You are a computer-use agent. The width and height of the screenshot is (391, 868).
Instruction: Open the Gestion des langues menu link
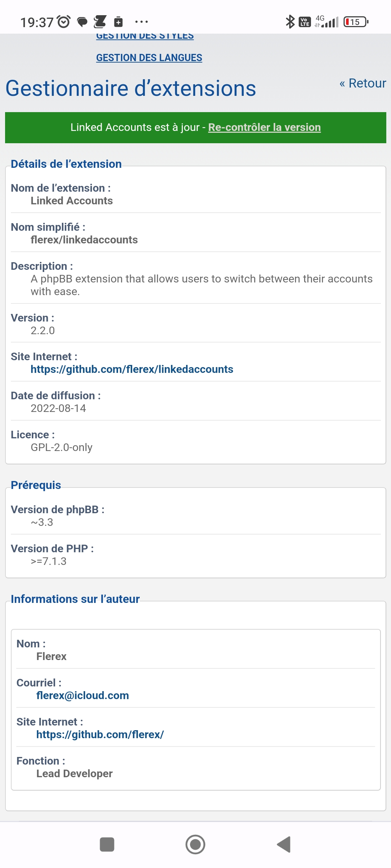point(149,58)
